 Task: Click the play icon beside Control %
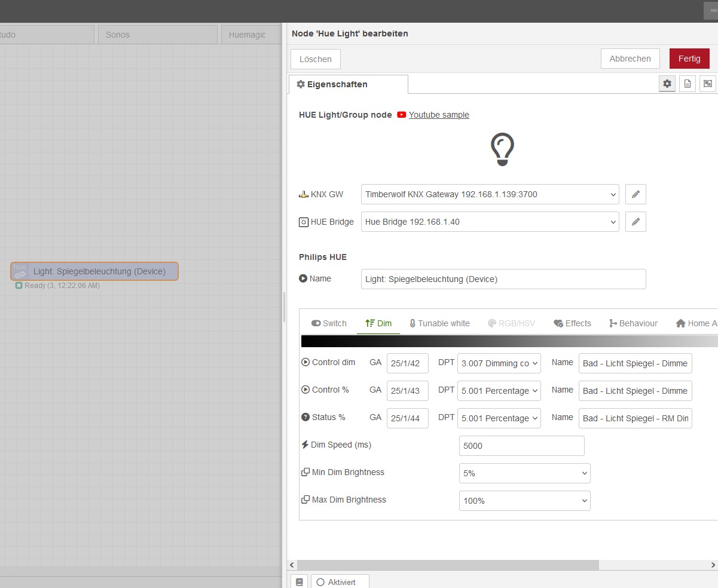(x=305, y=390)
